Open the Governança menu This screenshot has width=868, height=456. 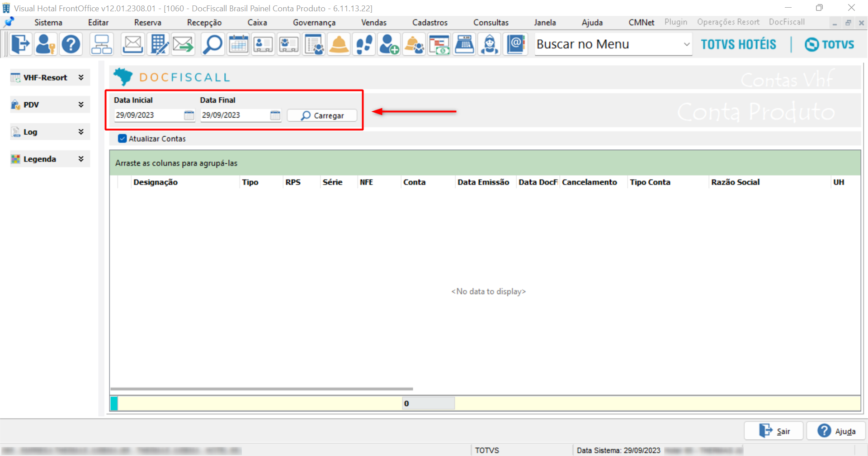[314, 22]
